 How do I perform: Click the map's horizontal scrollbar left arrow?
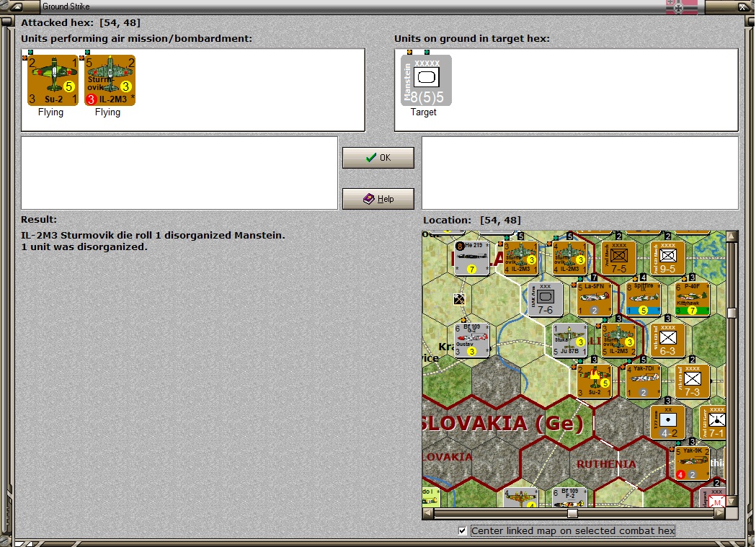pos(427,513)
